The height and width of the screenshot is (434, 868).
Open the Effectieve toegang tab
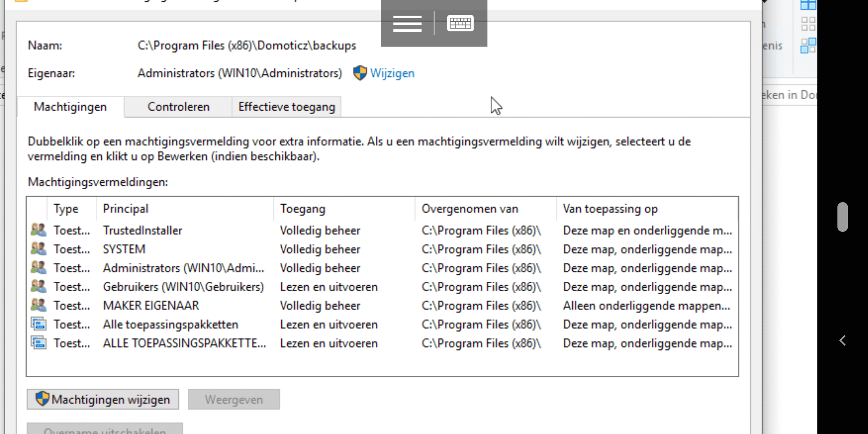point(287,107)
